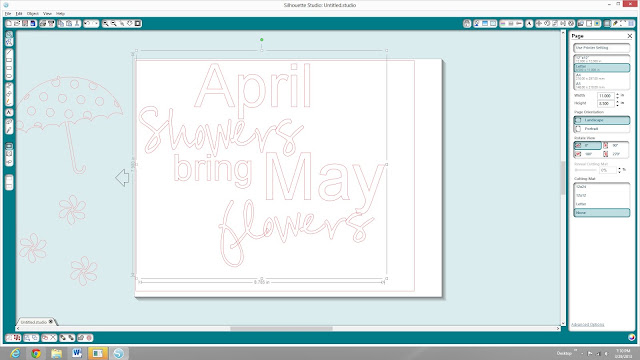The width and height of the screenshot is (640, 360).
Task: Click the Zoom In magnifier icon
Action: click(x=106, y=24)
